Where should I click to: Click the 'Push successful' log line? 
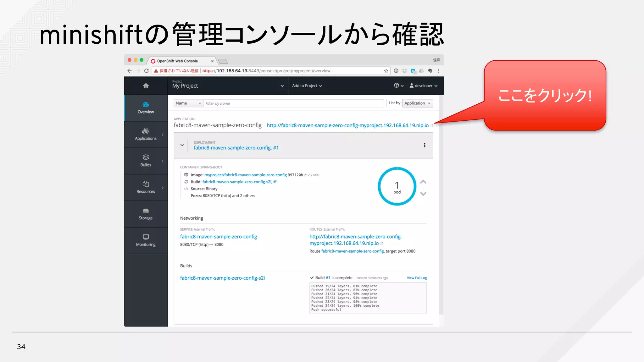pyautogui.click(x=326, y=310)
